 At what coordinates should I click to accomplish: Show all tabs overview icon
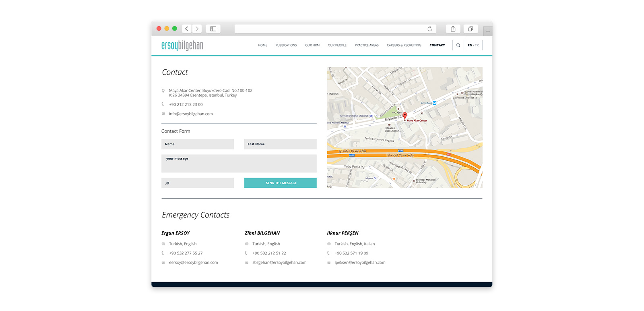click(470, 29)
